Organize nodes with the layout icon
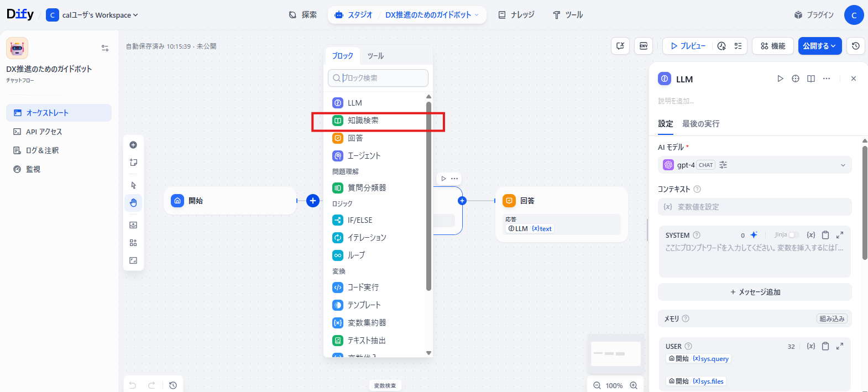 (133, 243)
